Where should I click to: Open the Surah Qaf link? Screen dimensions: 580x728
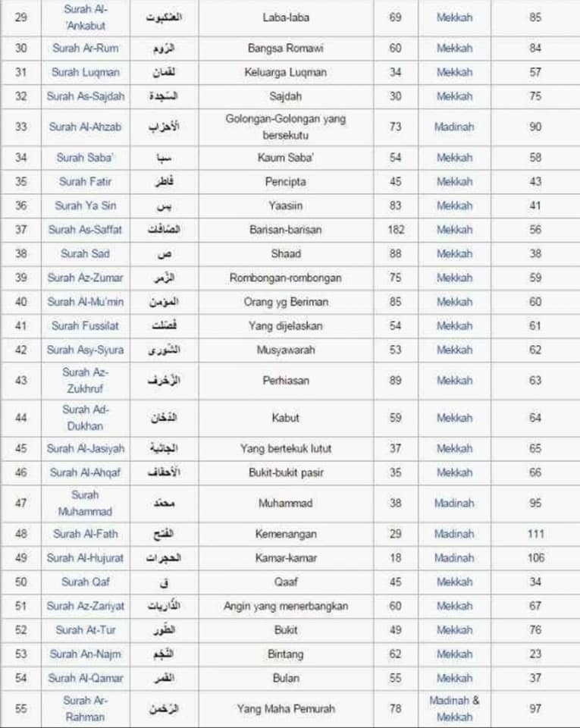click(x=86, y=582)
